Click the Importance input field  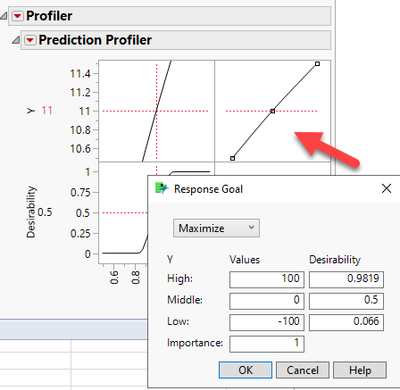pyautogui.click(x=267, y=344)
